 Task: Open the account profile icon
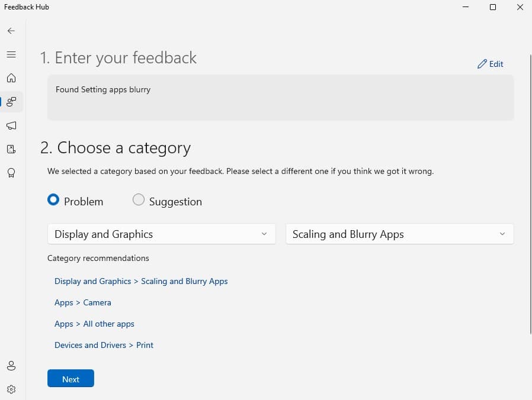point(11,366)
